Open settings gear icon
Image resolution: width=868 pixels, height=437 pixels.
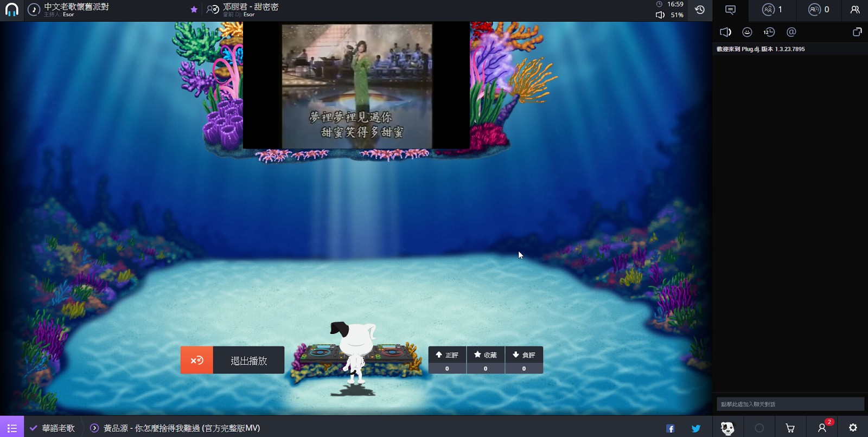click(x=853, y=428)
